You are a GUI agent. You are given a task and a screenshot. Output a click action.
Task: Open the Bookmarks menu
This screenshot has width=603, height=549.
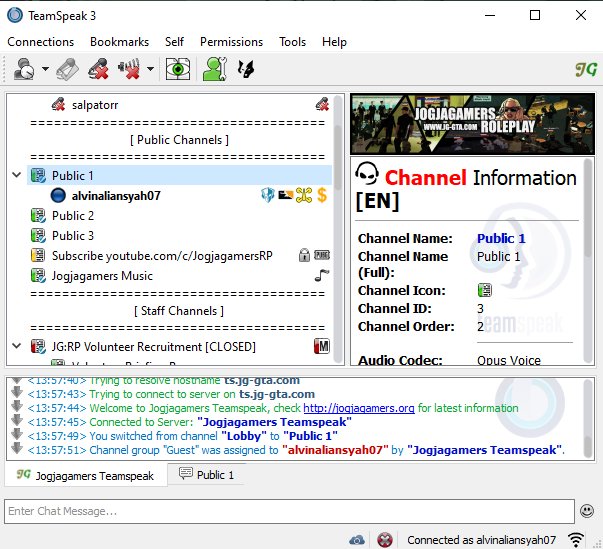coord(119,42)
